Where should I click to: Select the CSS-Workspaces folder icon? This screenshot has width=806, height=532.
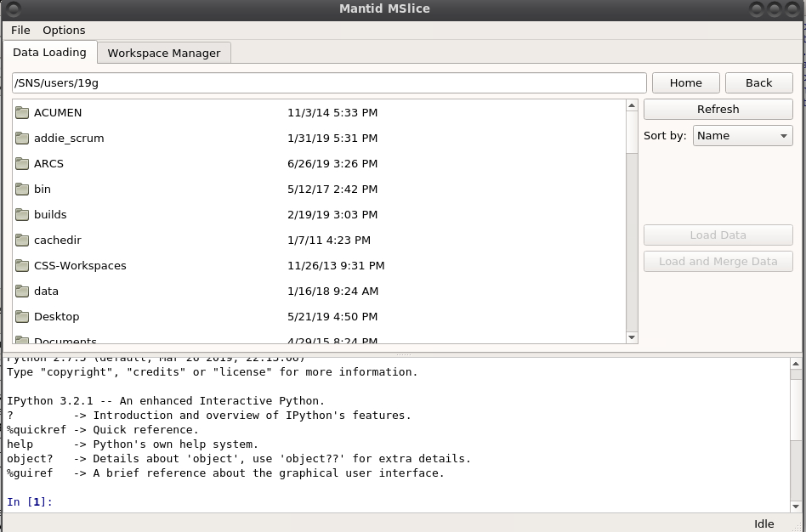tap(22, 265)
